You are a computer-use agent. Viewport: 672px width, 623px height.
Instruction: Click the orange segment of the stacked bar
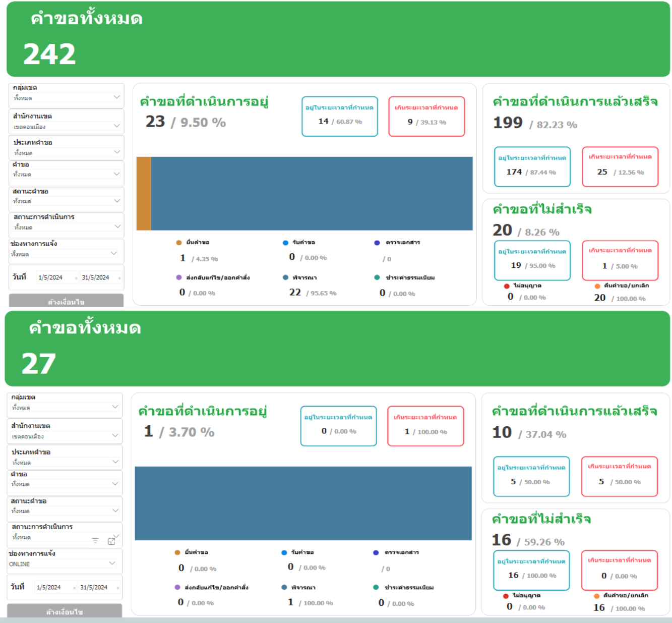click(x=144, y=194)
